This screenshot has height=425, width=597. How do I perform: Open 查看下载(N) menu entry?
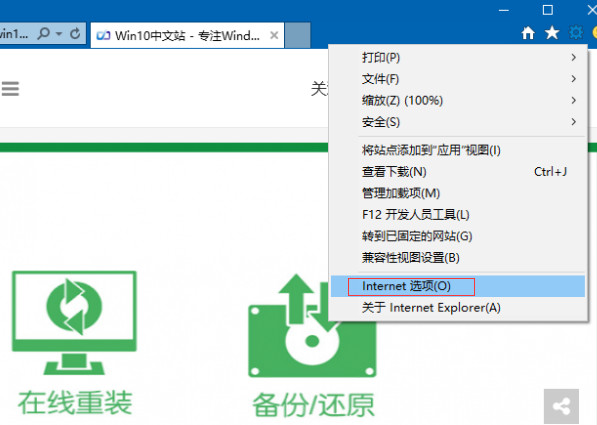point(458,172)
